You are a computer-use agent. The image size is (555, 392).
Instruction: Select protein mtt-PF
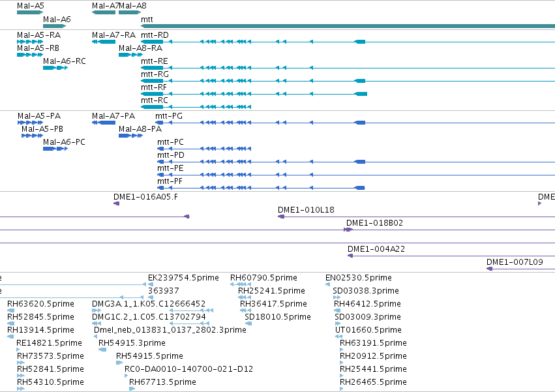(261, 188)
